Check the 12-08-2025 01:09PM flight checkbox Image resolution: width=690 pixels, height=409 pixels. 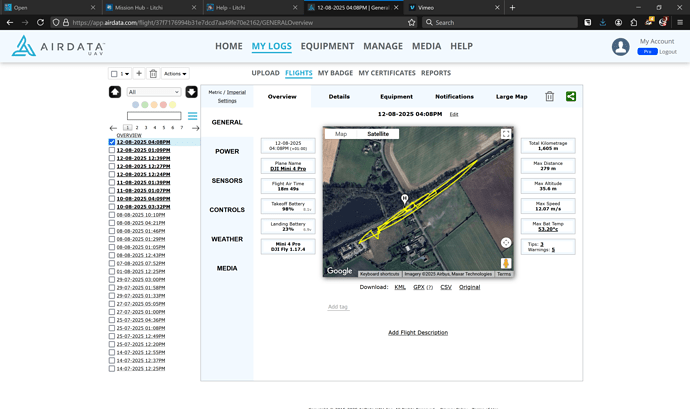tap(112, 150)
